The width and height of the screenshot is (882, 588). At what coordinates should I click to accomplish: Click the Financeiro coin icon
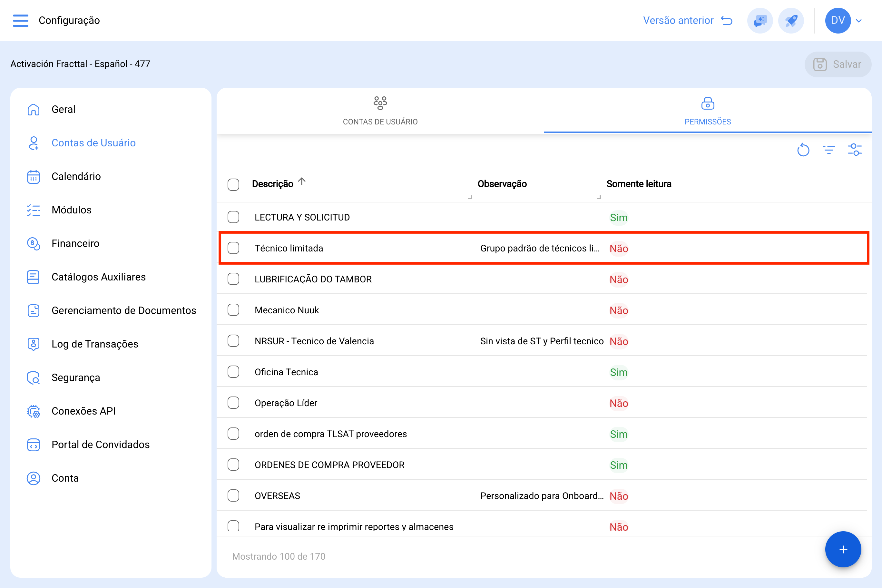[34, 244]
